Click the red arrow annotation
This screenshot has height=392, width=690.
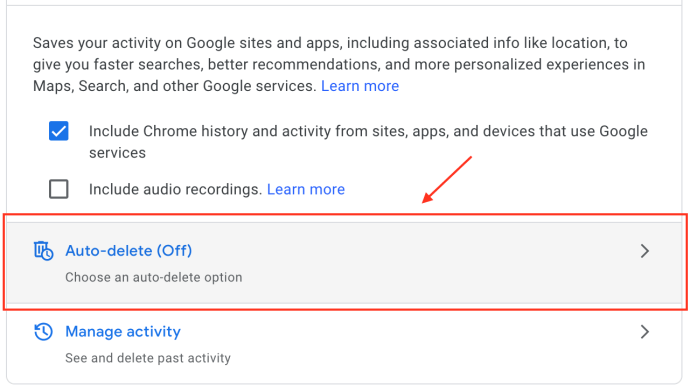coord(447,180)
